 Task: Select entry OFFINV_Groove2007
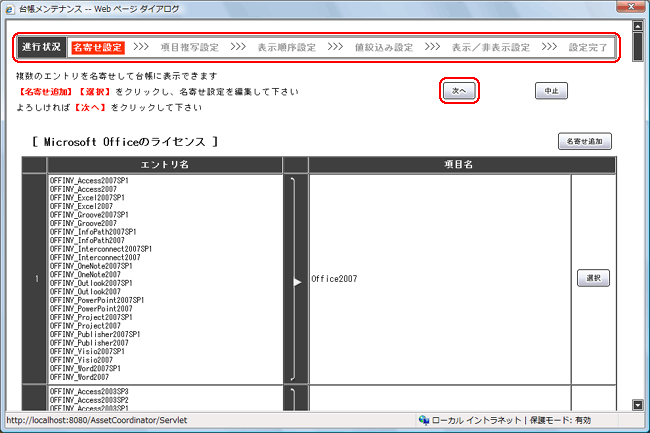83,223
